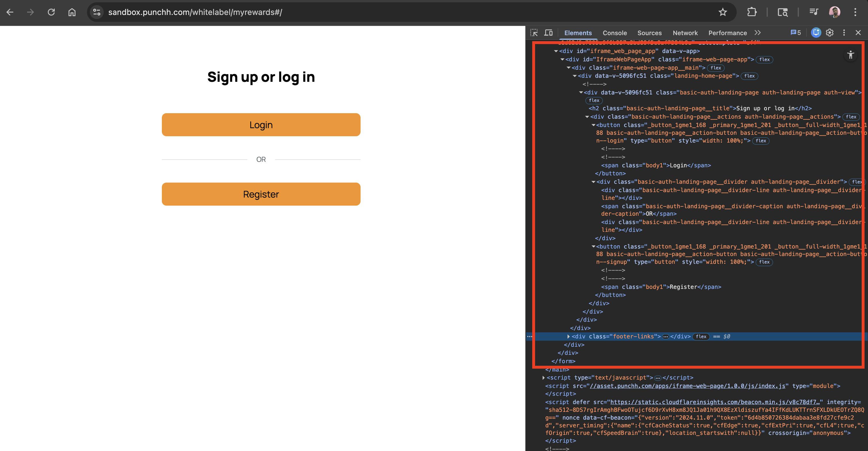Click the orange Login button on page
868x451 pixels.
coord(261,125)
